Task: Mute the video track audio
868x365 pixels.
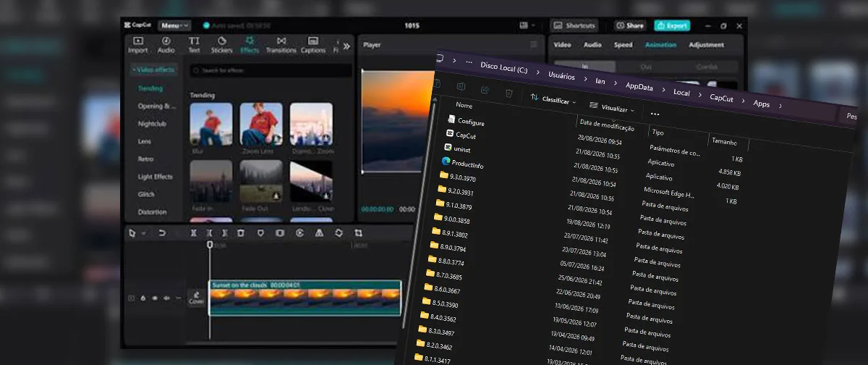Action: click(x=166, y=298)
